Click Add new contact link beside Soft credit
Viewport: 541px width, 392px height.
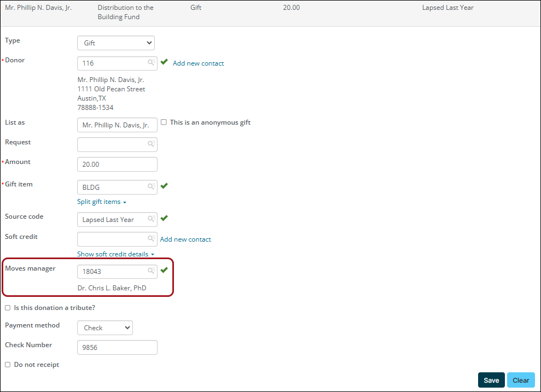pyautogui.click(x=185, y=239)
